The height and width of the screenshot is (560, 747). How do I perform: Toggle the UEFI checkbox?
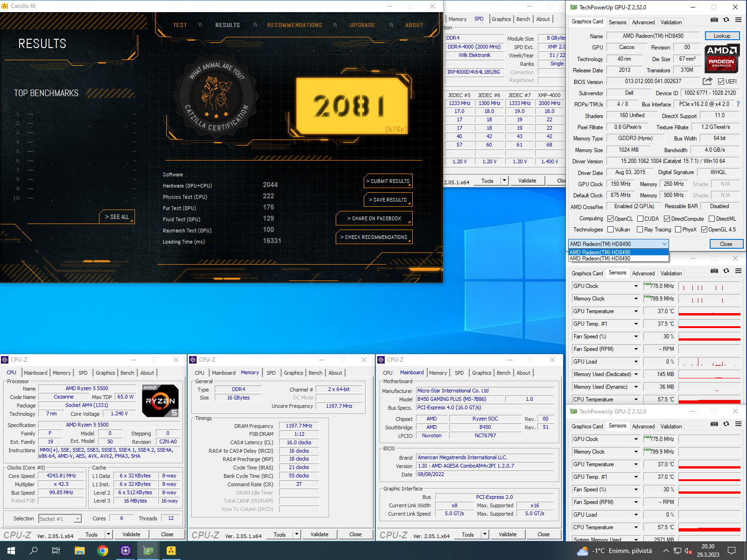coord(721,81)
